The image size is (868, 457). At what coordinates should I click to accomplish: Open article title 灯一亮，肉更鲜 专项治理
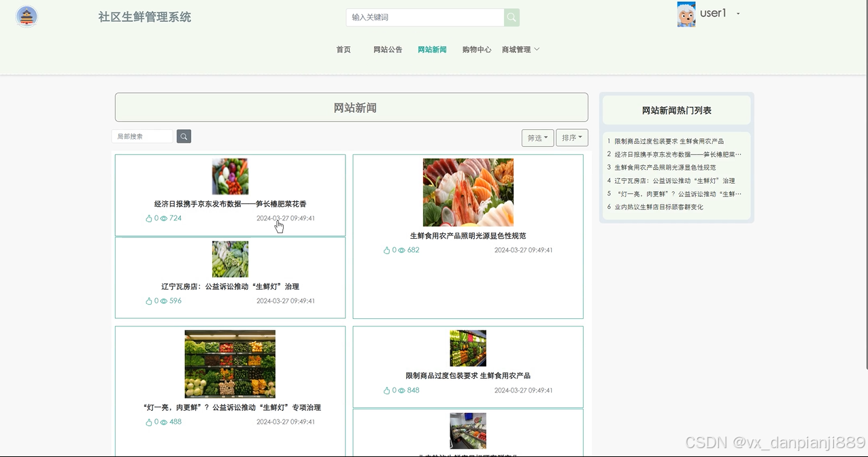click(x=232, y=408)
